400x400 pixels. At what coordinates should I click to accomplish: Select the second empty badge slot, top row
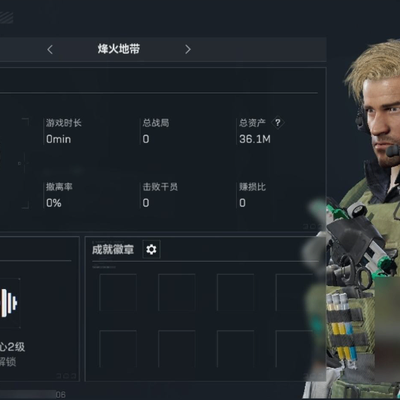pyautogui.click(x=177, y=293)
